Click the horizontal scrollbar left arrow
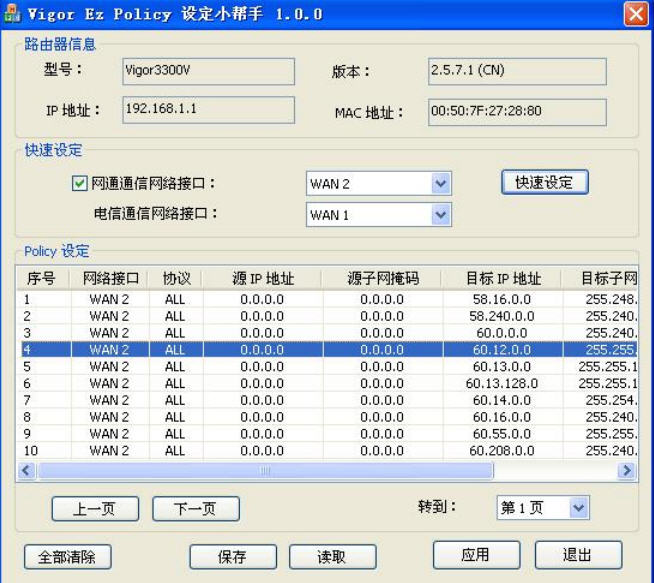The height and width of the screenshot is (583, 654). [27, 471]
